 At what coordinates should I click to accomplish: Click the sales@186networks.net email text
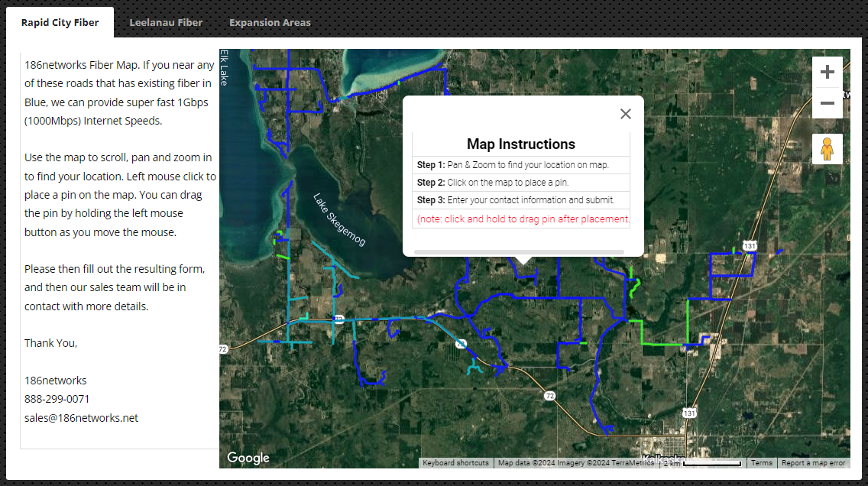[x=81, y=418]
